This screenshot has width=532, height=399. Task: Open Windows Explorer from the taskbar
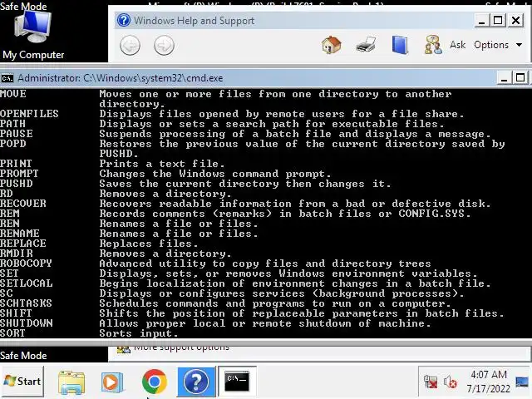coord(71,382)
